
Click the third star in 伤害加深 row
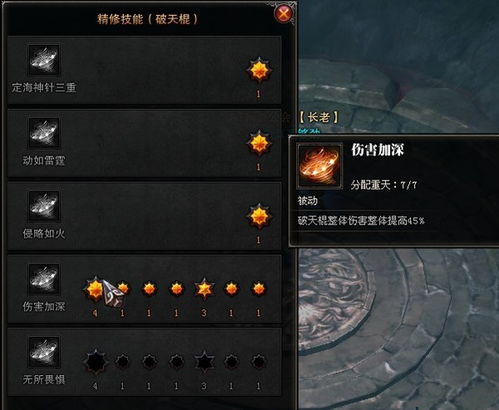coord(149,289)
